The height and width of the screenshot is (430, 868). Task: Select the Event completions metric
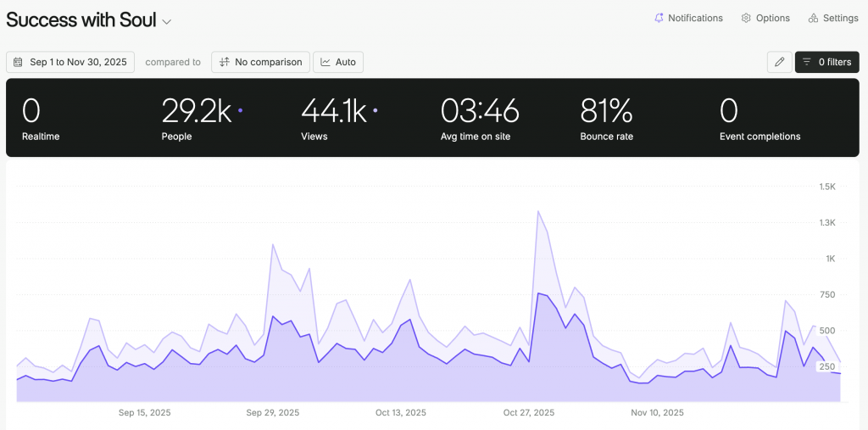coord(759,119)
